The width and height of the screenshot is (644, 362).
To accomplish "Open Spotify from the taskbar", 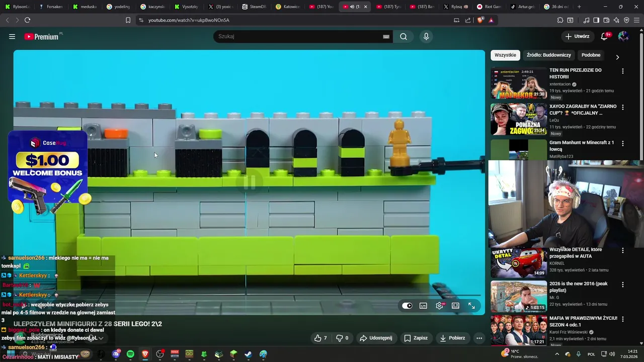I will pyautogui.click(x=130, y=354).
